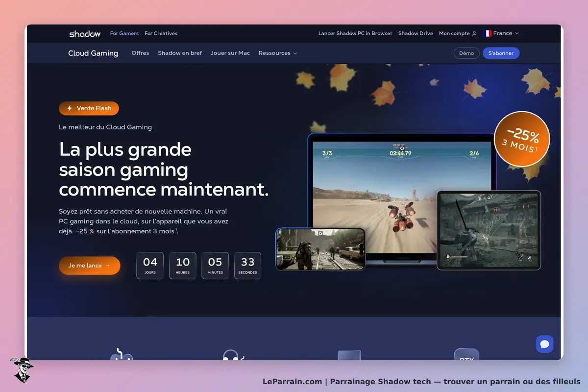This screenshot has height=392, width=588.
Task: Click the footnote 1 after abonnement 3 mois
Action: [x=176, y=229]
